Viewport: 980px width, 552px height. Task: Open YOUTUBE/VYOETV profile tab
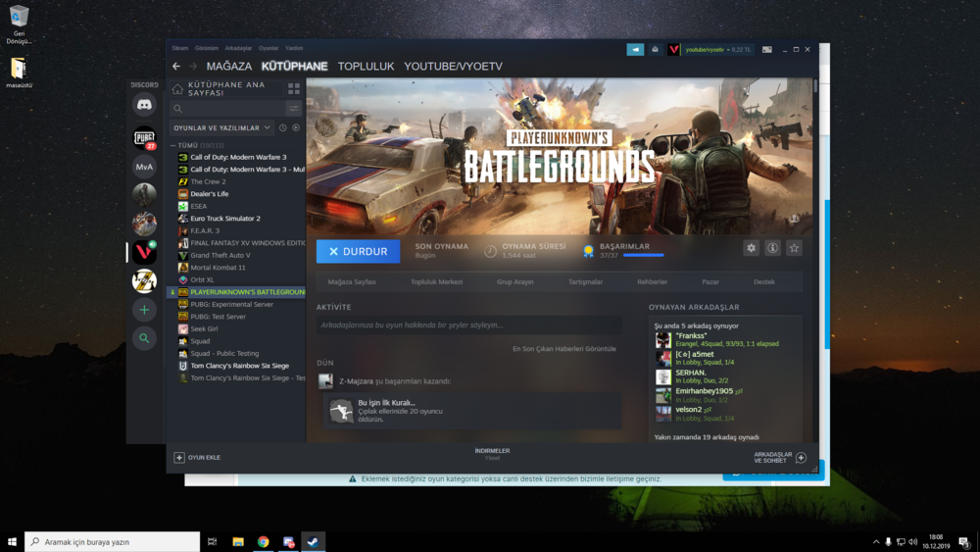coord(453,67)
